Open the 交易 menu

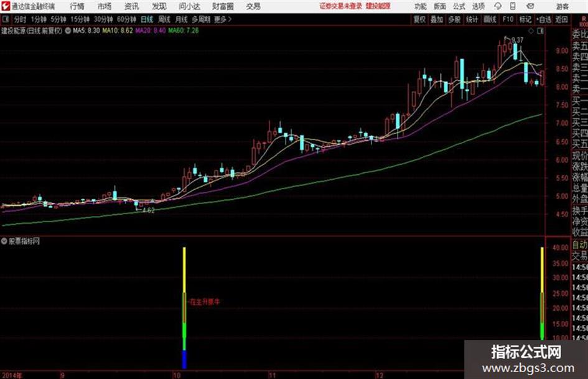click(x=253, y=6)
